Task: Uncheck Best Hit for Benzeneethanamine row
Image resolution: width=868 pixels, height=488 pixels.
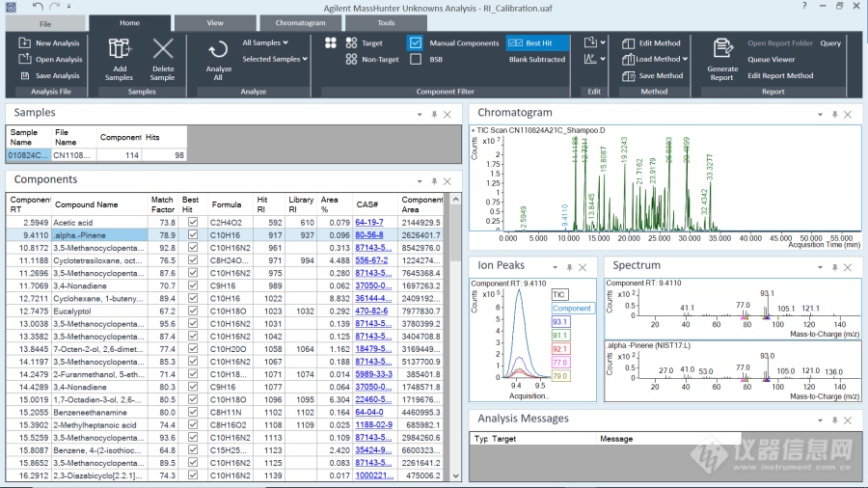Action: (x=193, y=412)
